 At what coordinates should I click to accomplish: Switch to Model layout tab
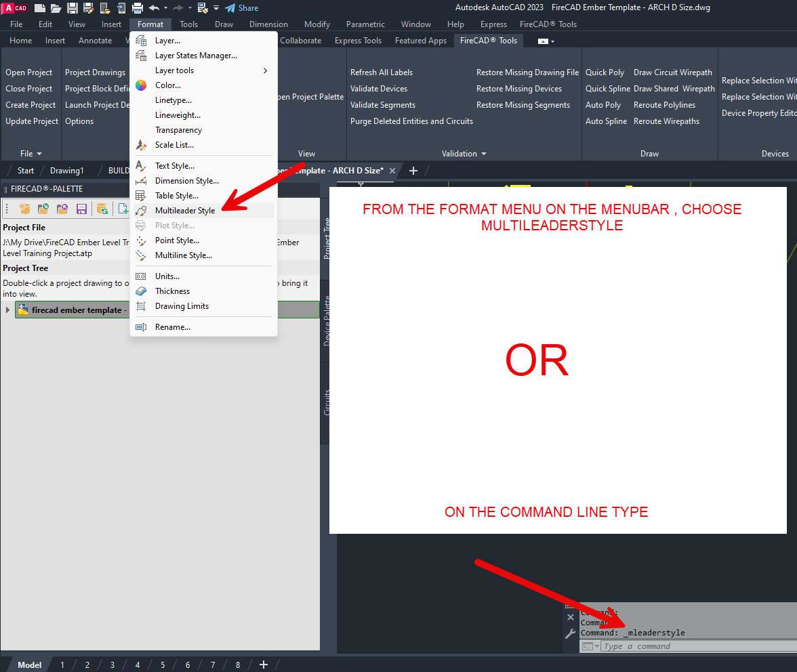(x=30, y=665)
